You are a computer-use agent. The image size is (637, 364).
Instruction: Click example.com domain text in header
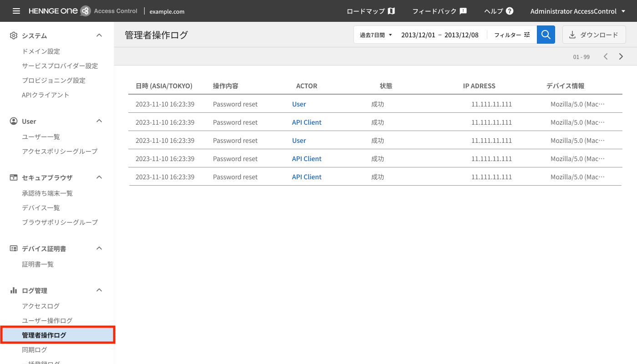(167, 11)
